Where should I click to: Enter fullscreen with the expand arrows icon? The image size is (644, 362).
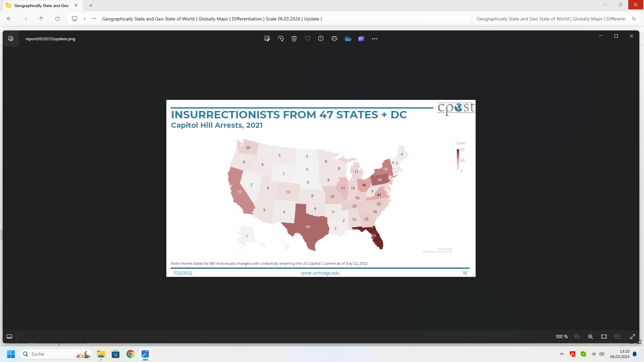(633, 337)
